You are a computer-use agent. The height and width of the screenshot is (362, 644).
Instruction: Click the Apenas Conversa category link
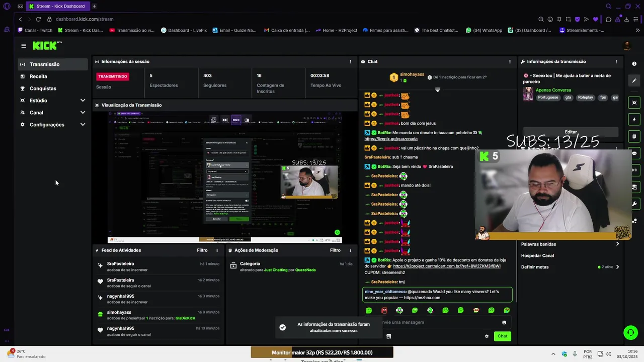pyautogui.click(x=553, y=90)
